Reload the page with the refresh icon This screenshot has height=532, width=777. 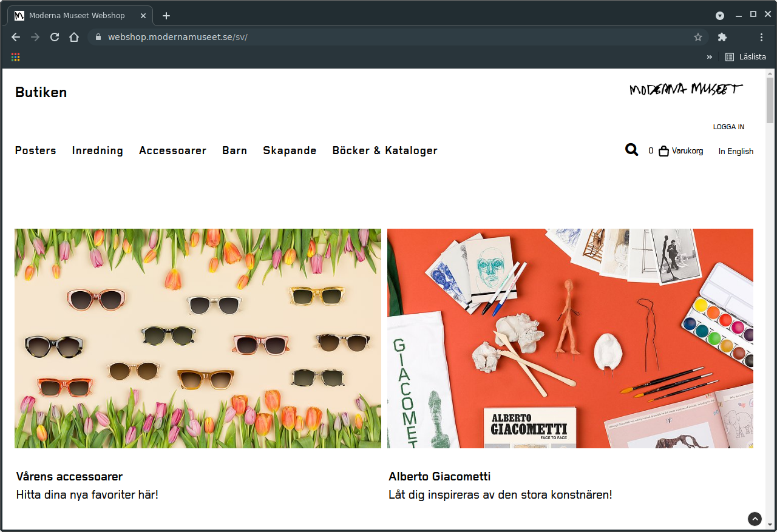(x=55, y=37)
